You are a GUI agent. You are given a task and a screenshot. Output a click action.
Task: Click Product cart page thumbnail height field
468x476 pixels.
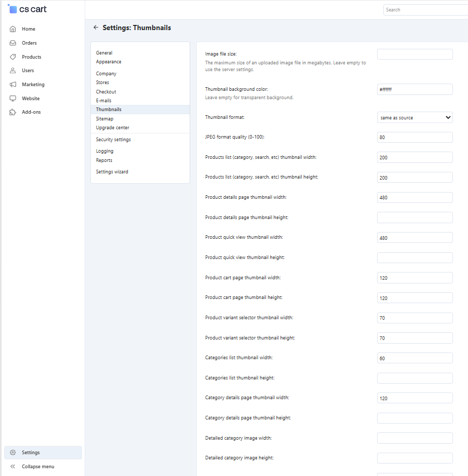[415, 298]
